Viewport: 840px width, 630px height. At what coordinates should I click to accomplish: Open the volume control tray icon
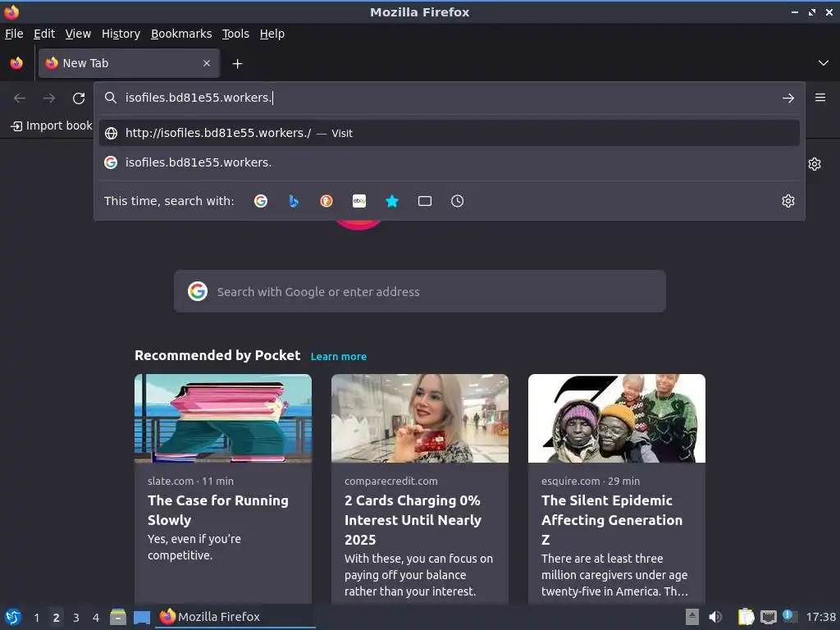(715, 617)
